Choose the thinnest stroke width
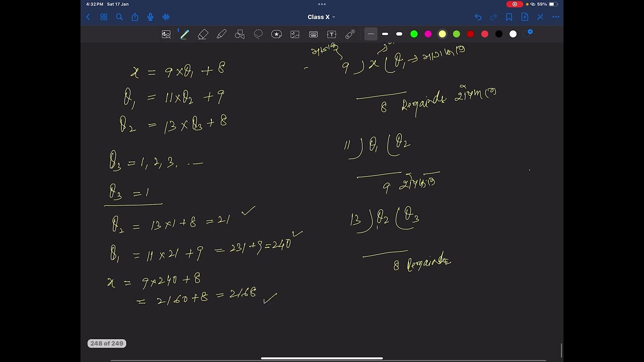 tap(371, 34)
